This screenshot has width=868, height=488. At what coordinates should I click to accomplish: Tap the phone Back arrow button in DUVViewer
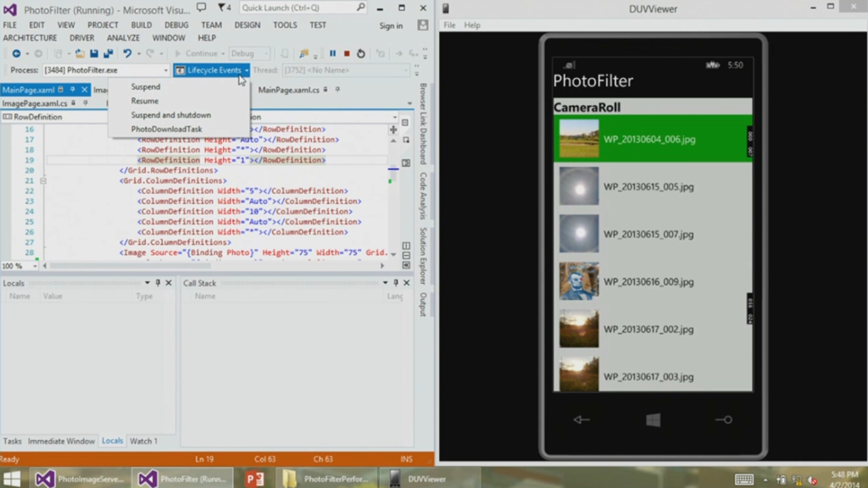(581, 420)
